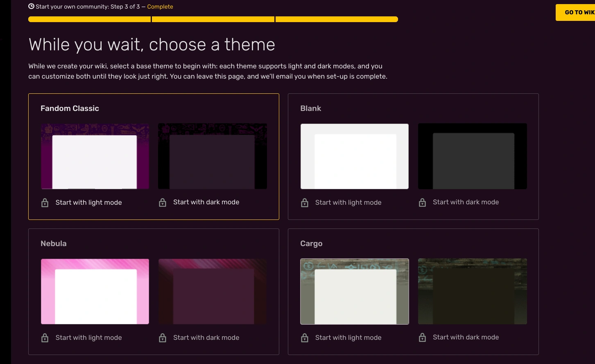Click lock icon for Fandom Classic dark mode
Viewport: 595px width, 364px height.
tap(163, 202)
